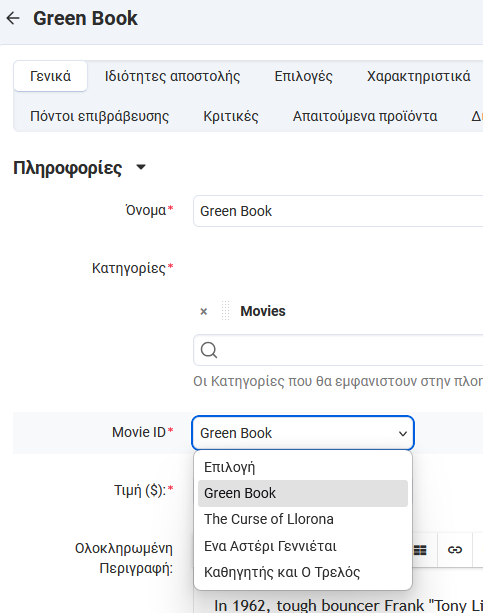Click the table icon in the editor toolbar
The image size is (483, 613).
pos(420,550)
